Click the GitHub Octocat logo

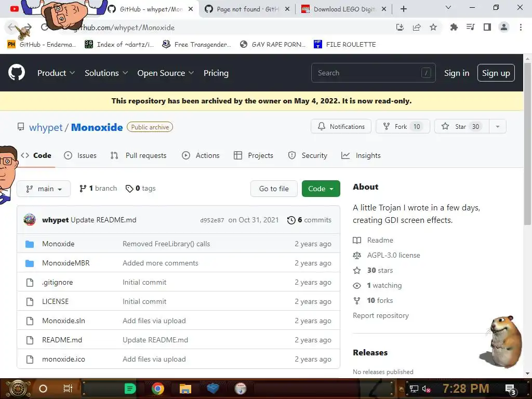click(17, 73)
